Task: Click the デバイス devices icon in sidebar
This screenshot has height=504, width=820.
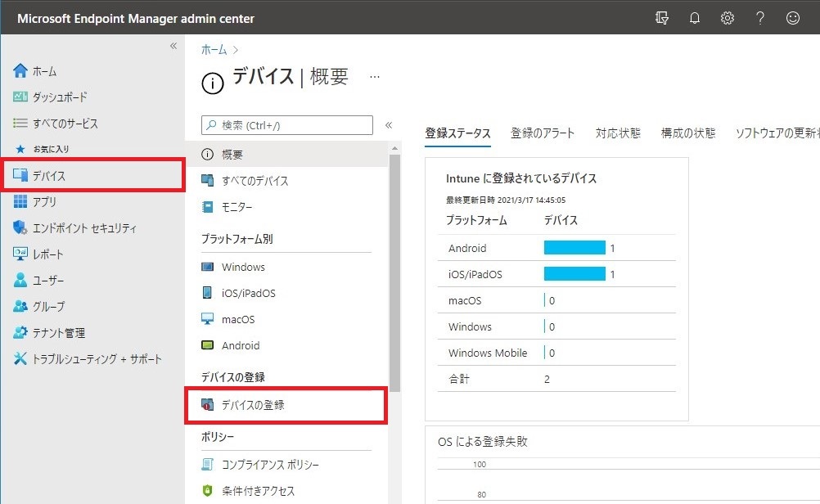Action: 20,175
